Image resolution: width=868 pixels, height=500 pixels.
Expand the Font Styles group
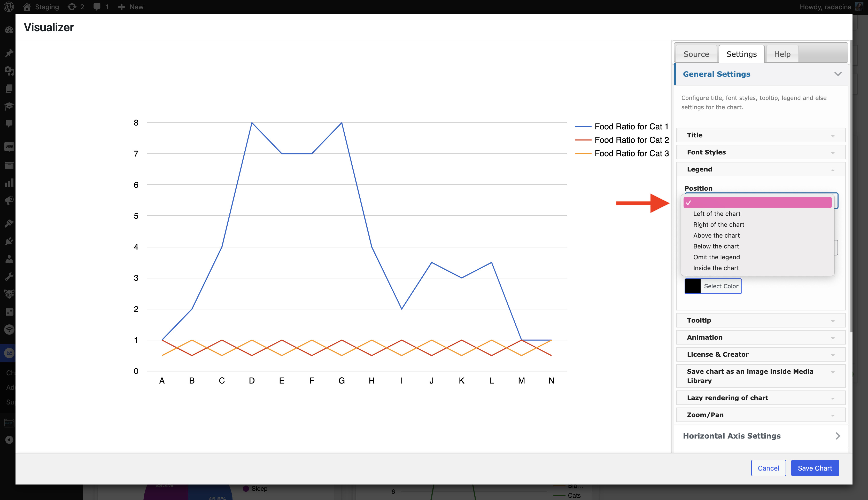click(761, 152)
